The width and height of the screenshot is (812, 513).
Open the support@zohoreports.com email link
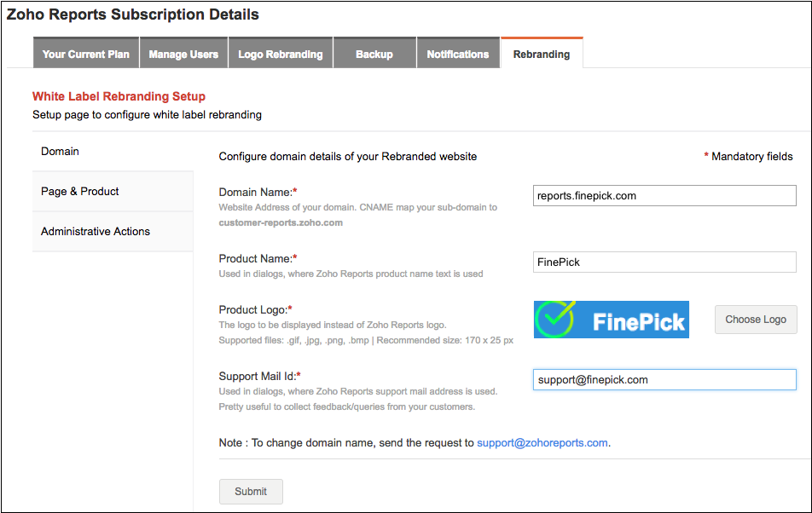(x=542, y=442)
